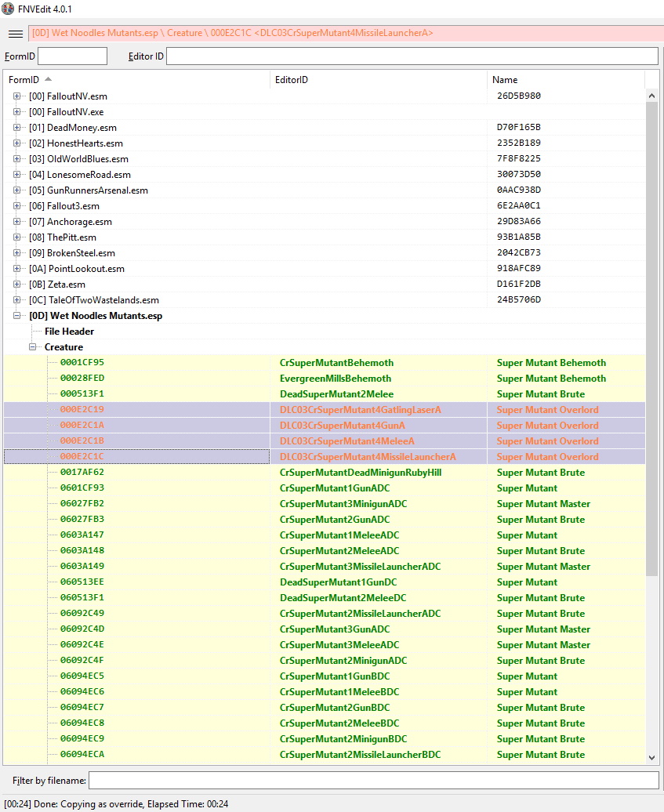This screenshot has height=812, width=664.
Task: Select record 0603A149 CrSuperMutant3MissileLauncherADC
Action: pyautogui.click(x=325, y=566)
